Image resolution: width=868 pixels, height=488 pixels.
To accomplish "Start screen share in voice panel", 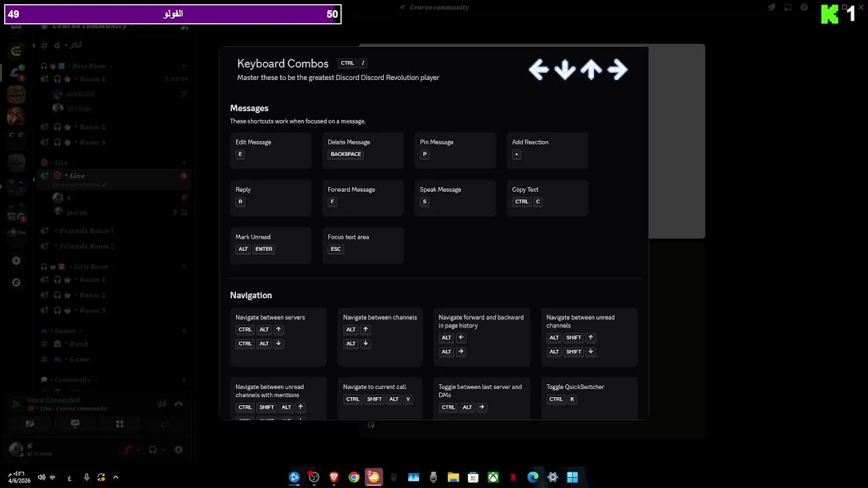I will tap(75, 424).
